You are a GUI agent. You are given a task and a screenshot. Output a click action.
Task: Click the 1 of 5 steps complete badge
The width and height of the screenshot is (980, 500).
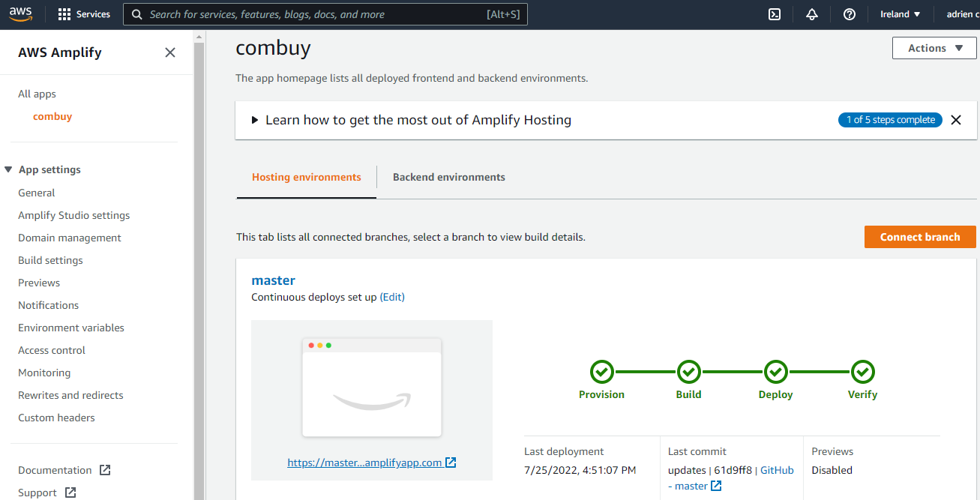pos(890,120)
